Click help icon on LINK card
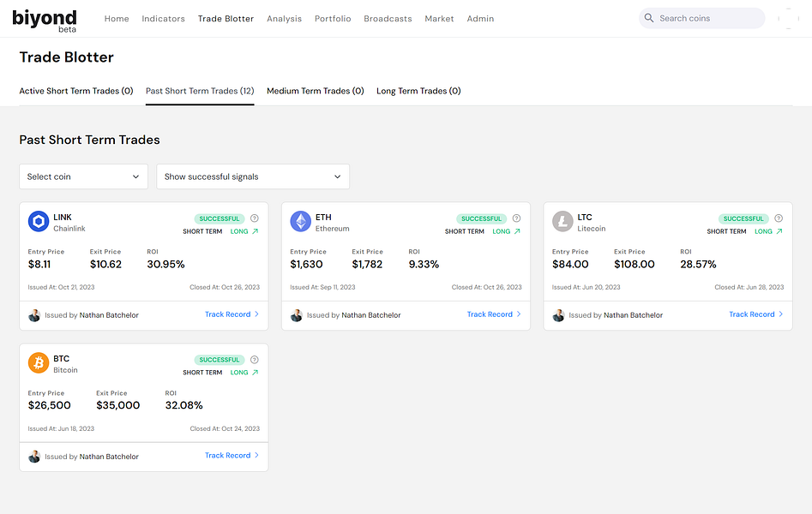 pos(255,218)
